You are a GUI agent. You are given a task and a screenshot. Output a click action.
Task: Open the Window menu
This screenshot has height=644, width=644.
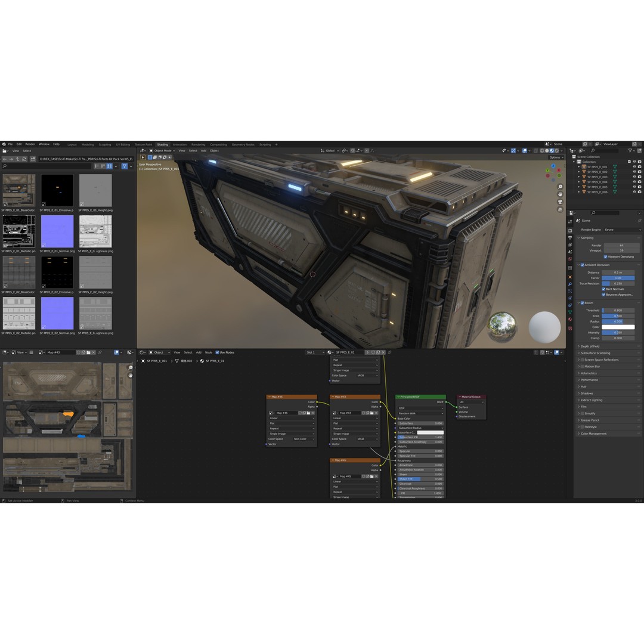tap(44, 144)
